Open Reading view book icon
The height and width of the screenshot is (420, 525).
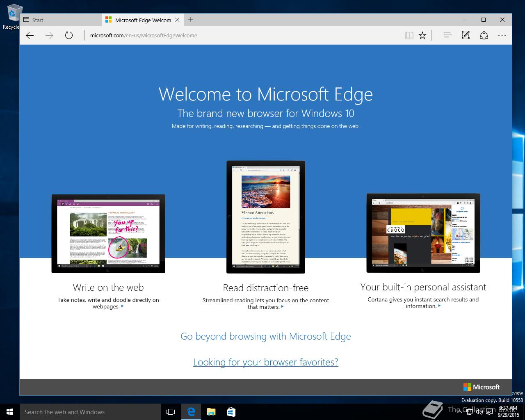click(x=409, y=36)
